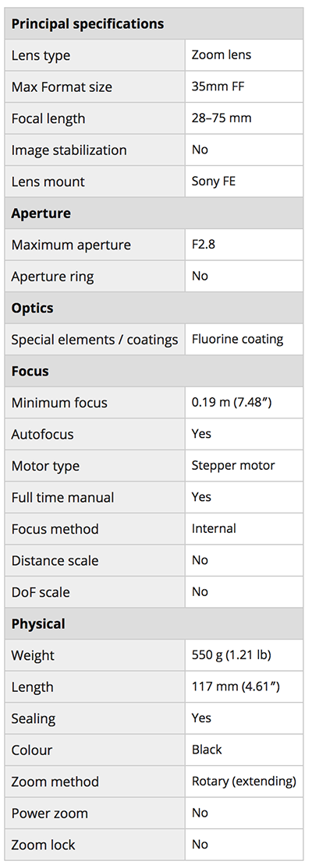Click the Principal specifications header
Viewport: 312px width, 868px height.
click(x=87, y=24)
